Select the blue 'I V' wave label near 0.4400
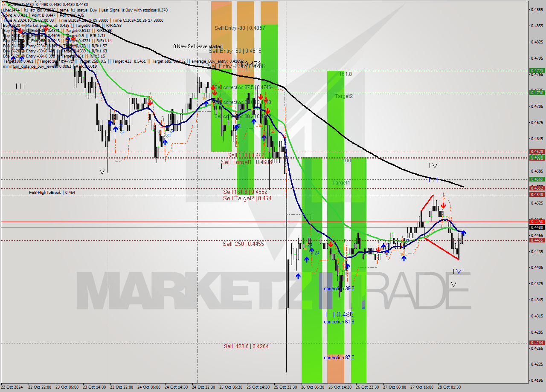 (457, 271)
